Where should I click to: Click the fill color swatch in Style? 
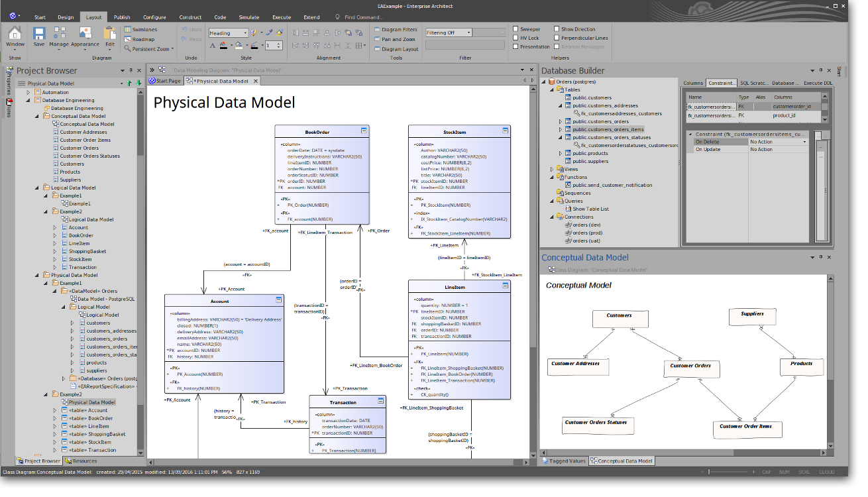point(240,46)
